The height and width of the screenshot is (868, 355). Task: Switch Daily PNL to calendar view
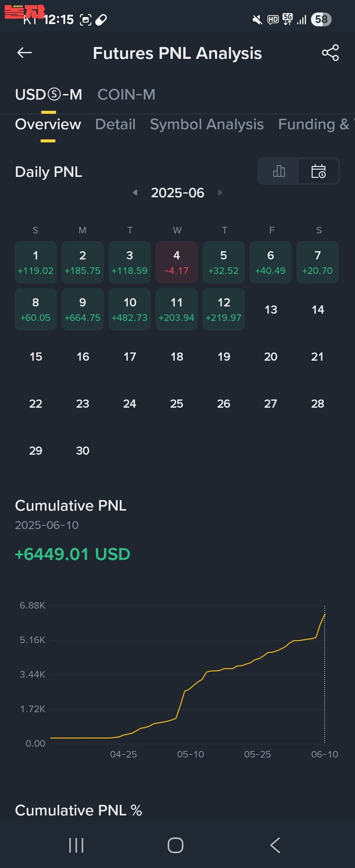(318, 171)
